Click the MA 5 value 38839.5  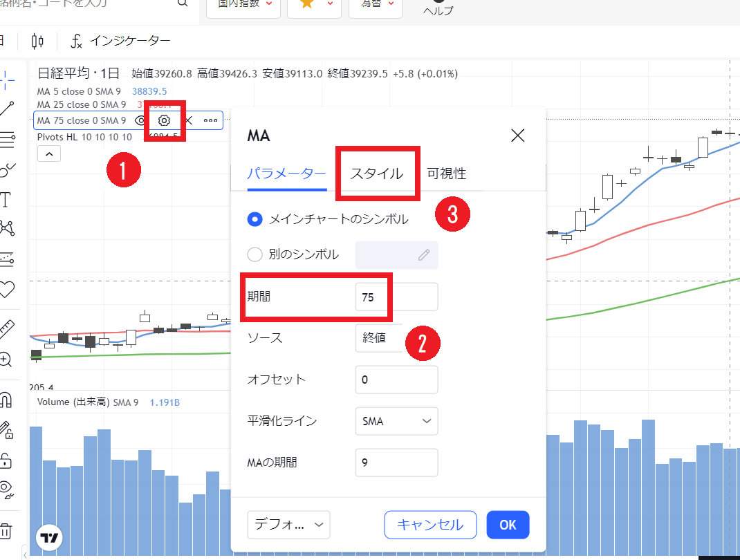149,91
